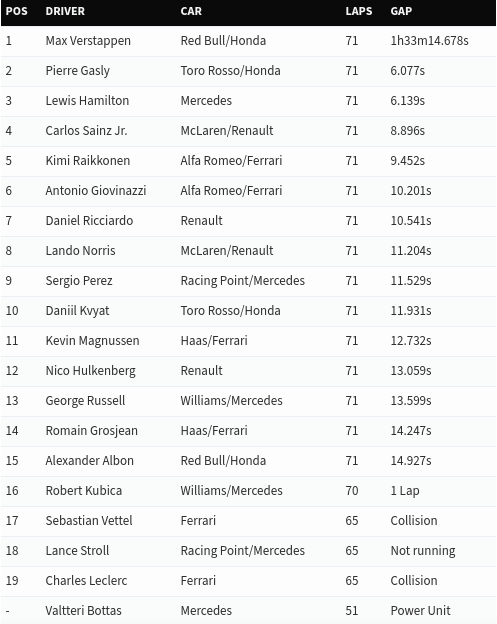The image size is (497, 624).
Task: Select Antonio Giovinazzi's gap 10.201s
Action: point(411,191)
